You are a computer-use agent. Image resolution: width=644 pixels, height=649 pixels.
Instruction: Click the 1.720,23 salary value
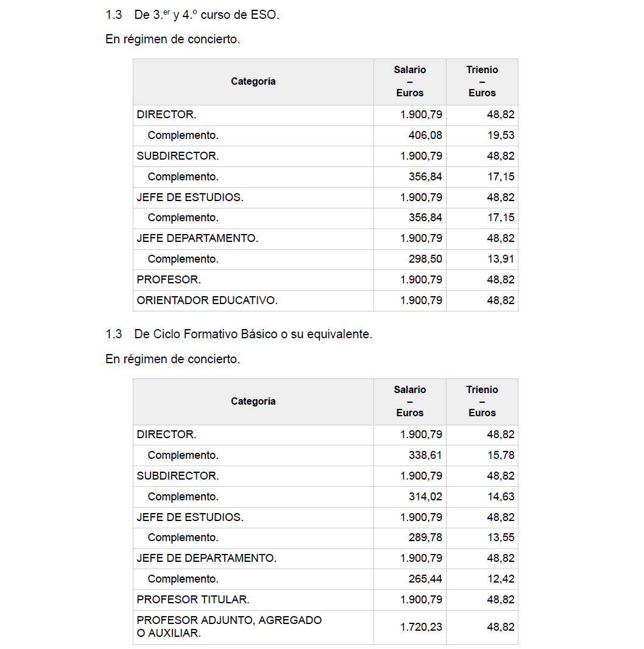click(x=421, y=627)
